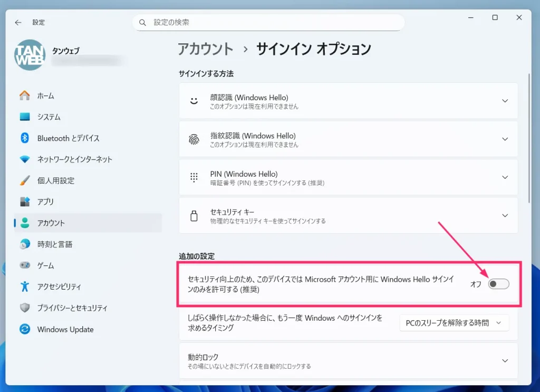Expand 指紋認識 (Windows Hello) chevron

(x=505, y=139)
